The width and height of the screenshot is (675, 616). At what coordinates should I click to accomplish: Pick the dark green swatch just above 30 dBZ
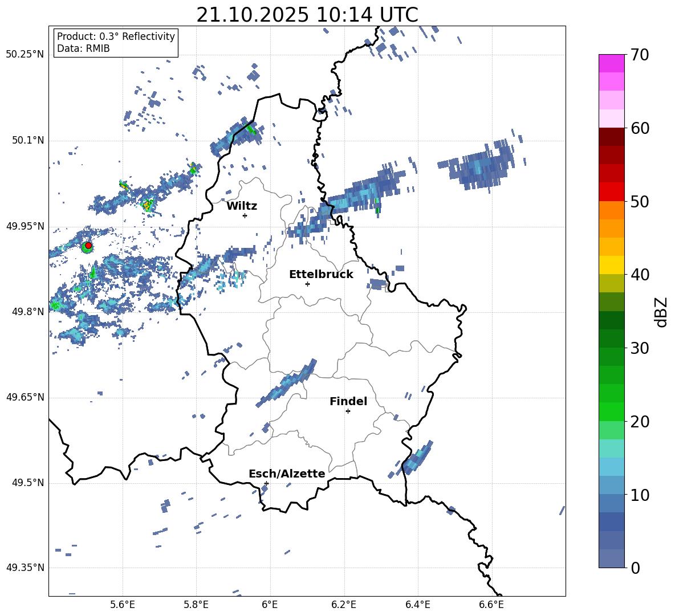click(x=611, y=338)
